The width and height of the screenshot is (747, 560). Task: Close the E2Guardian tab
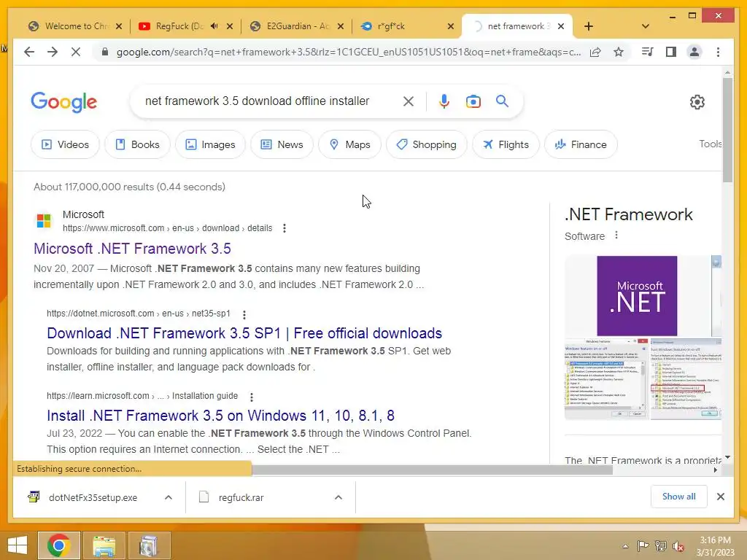(x=341, y=26)
